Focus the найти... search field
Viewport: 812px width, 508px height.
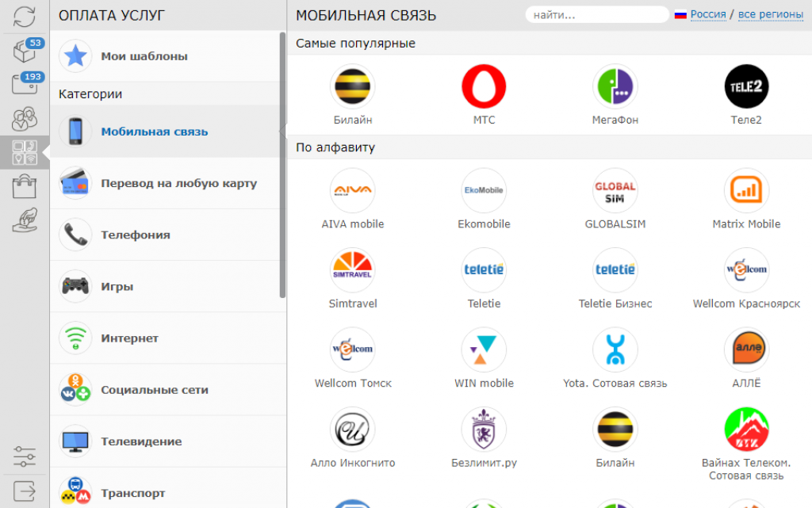[597, 14]
